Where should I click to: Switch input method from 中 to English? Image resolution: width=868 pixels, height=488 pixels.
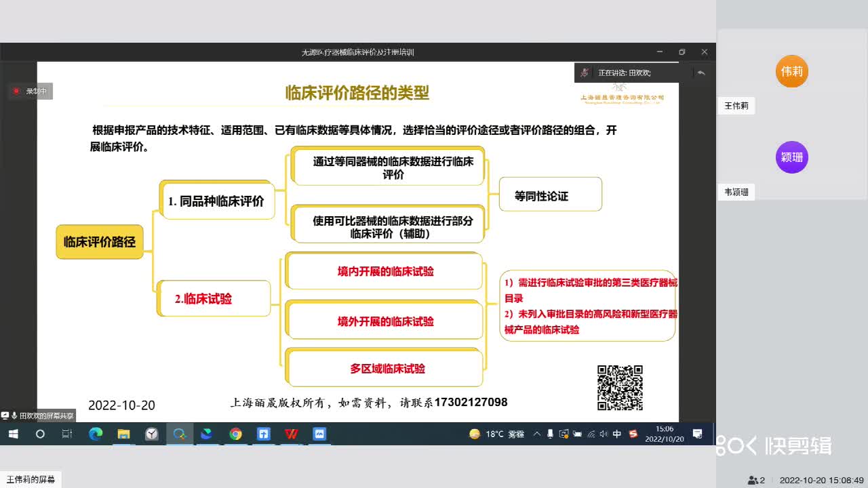click(x=617, y=434)
